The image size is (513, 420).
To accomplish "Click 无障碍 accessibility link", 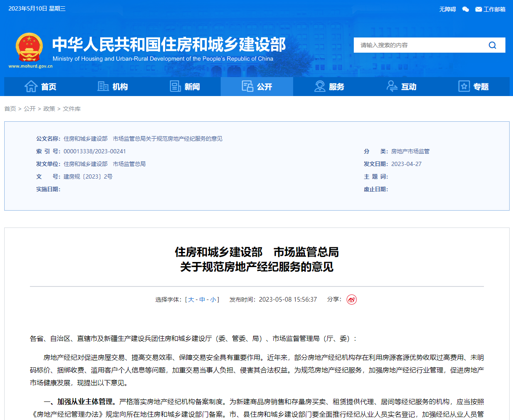I will (447, 9).
